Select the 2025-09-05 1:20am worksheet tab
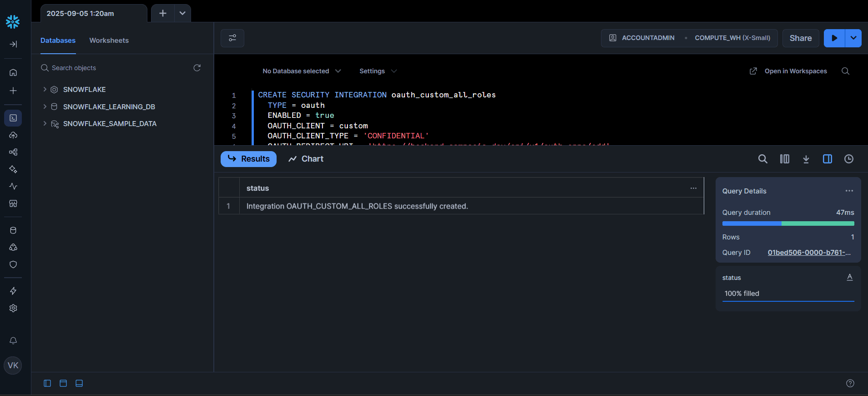The image size is (868, 396). coord(94,13)
